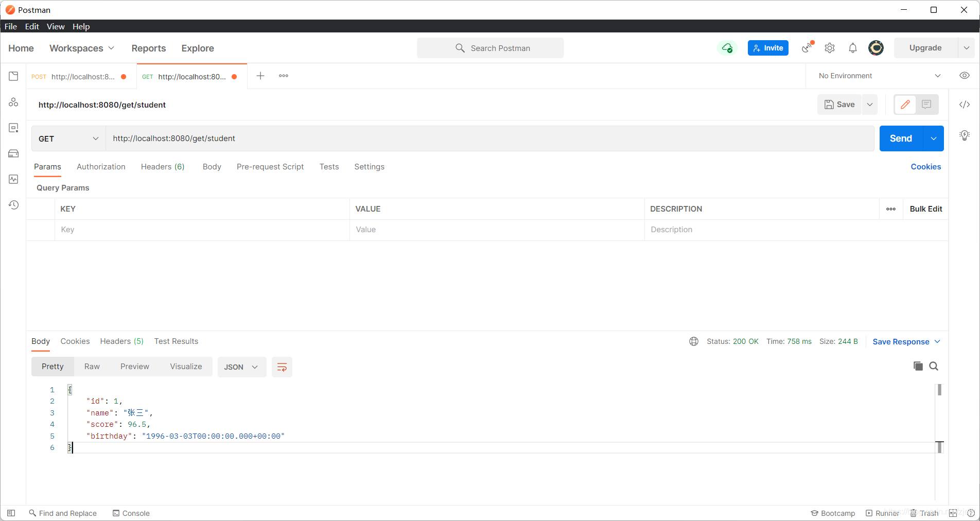
Task: Open the No Environment selector
Action: tap(880, 76)
